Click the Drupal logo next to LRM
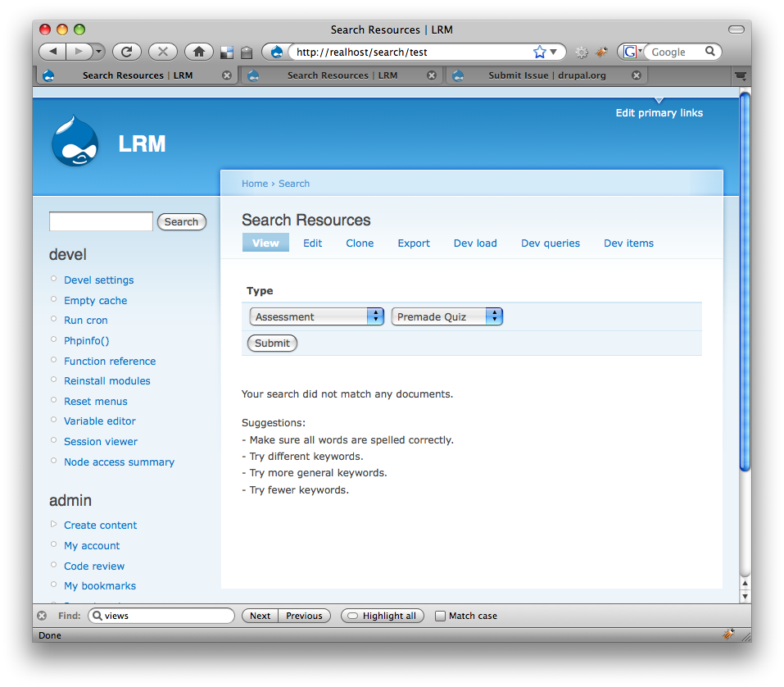Viewport: 784px width, 687px height. pyautogui.click(x=75, y=142)
